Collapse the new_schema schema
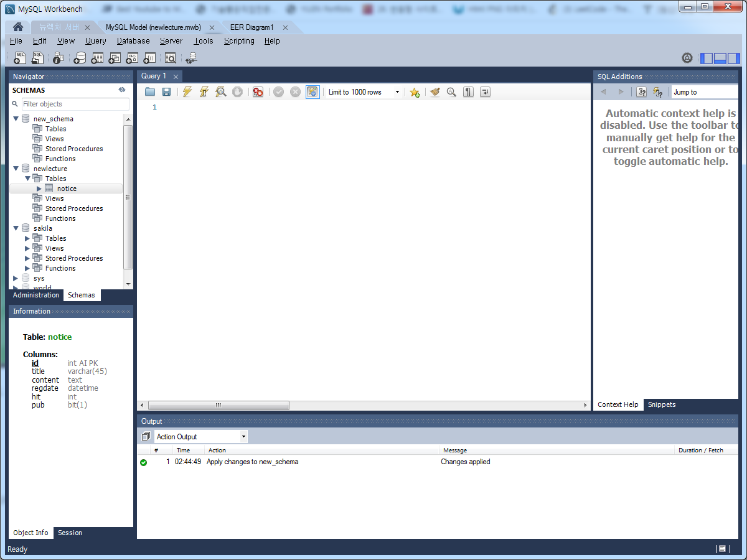The image size is (747, 560). point(16,119)
